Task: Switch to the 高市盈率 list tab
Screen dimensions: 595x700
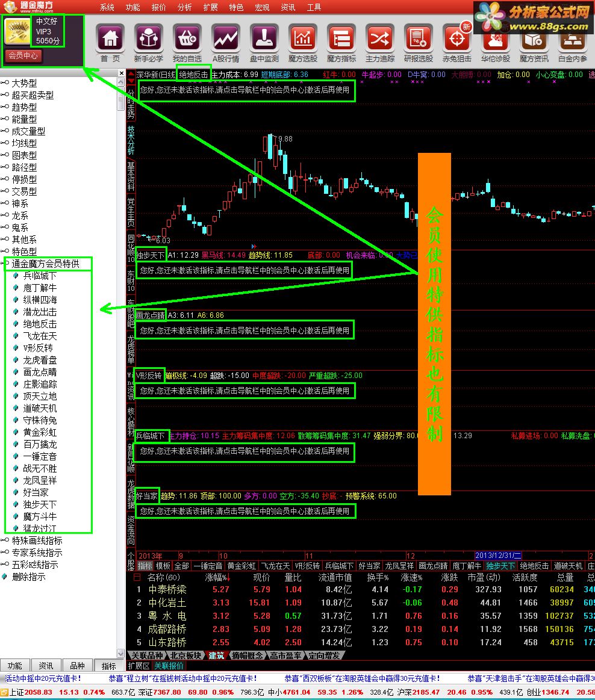Action: point(286,655)
